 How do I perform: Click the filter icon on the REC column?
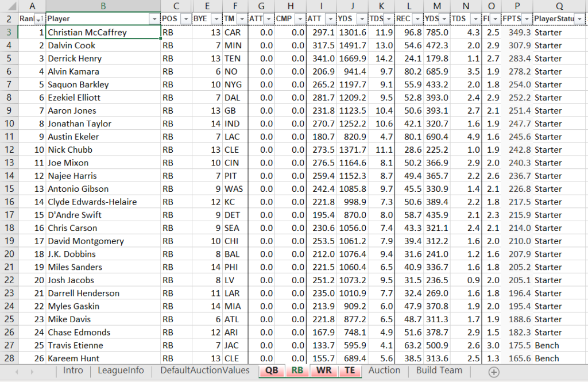click(419, 18)
